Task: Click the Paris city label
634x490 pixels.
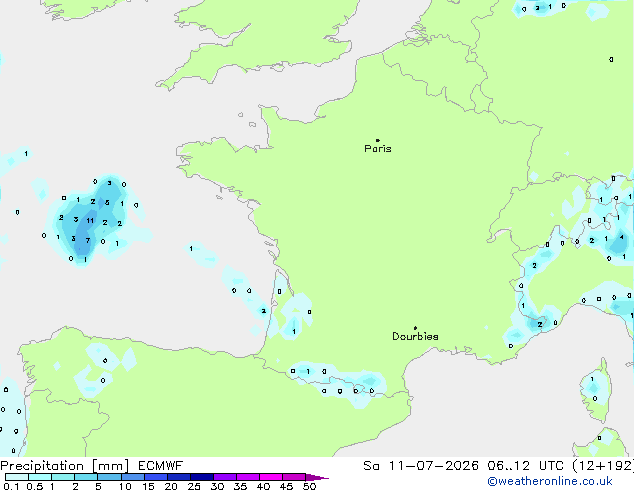Action: click(x=378, y=149)
